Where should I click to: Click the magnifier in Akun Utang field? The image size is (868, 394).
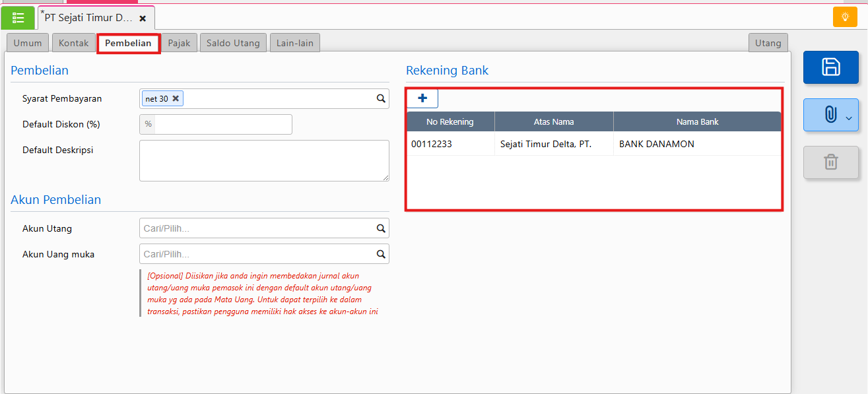coord(381,228)
